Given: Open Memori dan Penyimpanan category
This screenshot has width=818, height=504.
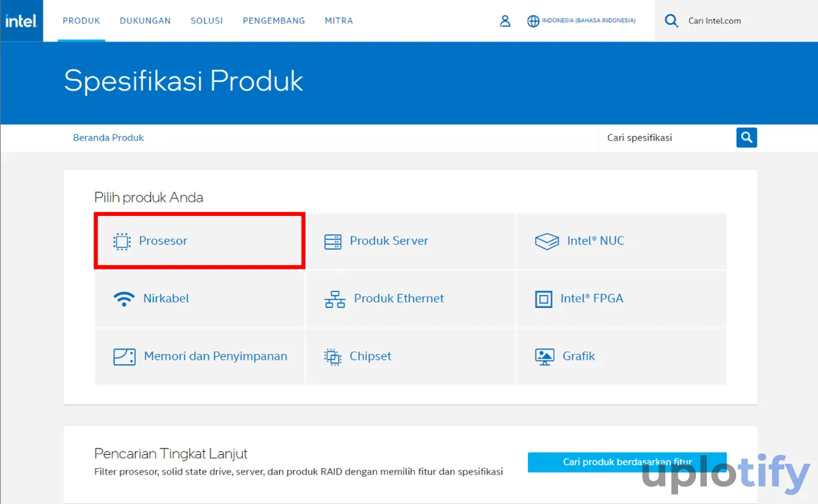Looking at the screenshot, I should tap(199, 356).
